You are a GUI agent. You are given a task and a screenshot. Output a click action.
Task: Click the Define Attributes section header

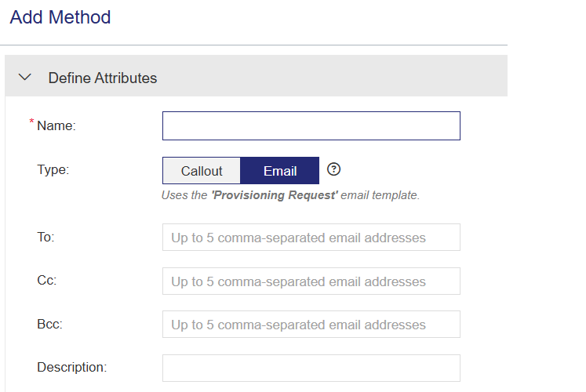pyautogui.click(x=103, y=78)
